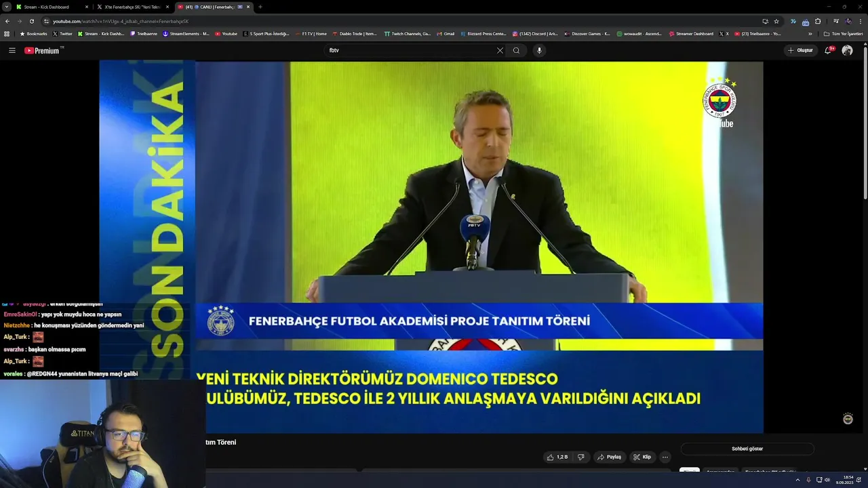Open the Bookmarks folder
868x488 pixels.
[33, 33]
